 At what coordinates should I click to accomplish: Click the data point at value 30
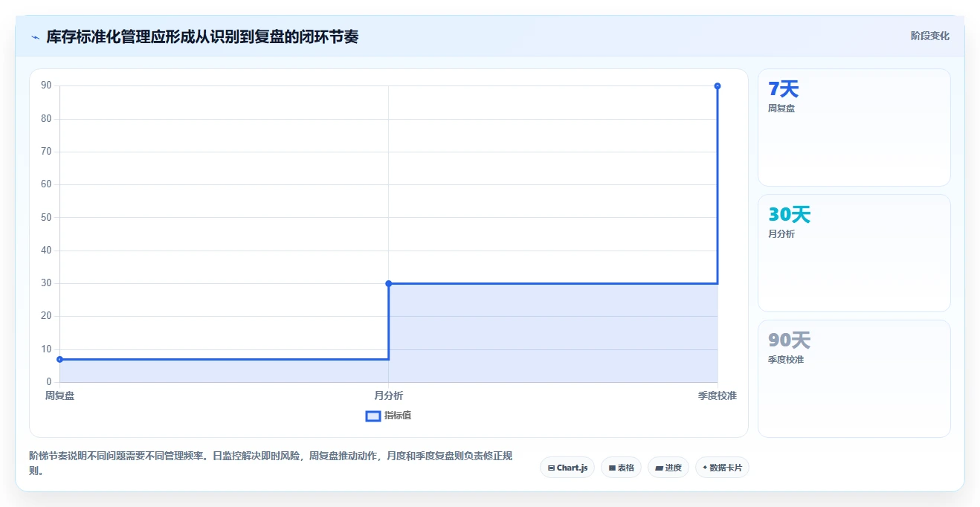tap(389, 283)
